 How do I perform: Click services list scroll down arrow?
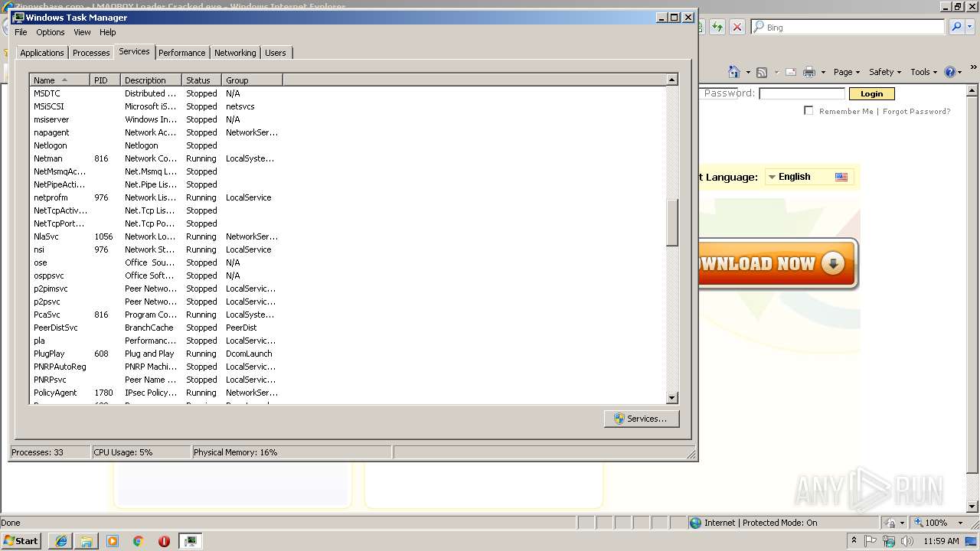coord(672,397)
